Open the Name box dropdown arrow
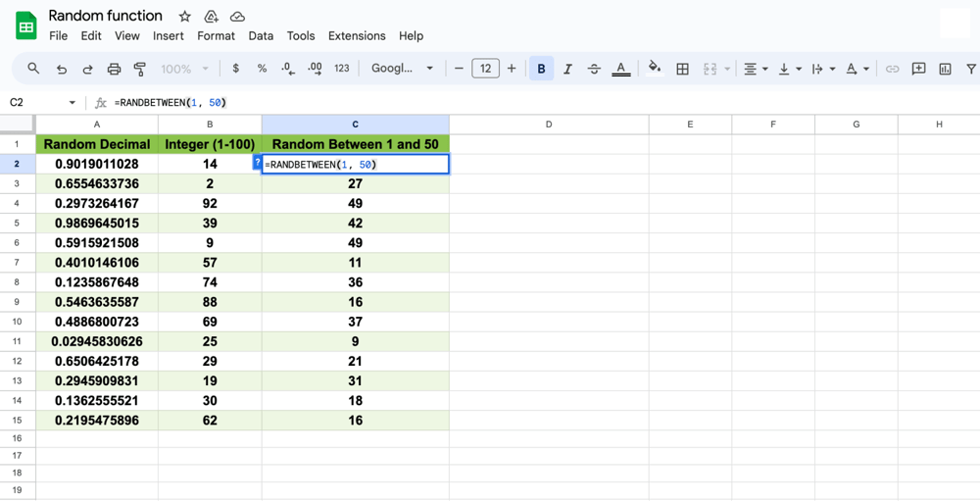The height and width of the screenshot is (501, 980). pos(72,103)
